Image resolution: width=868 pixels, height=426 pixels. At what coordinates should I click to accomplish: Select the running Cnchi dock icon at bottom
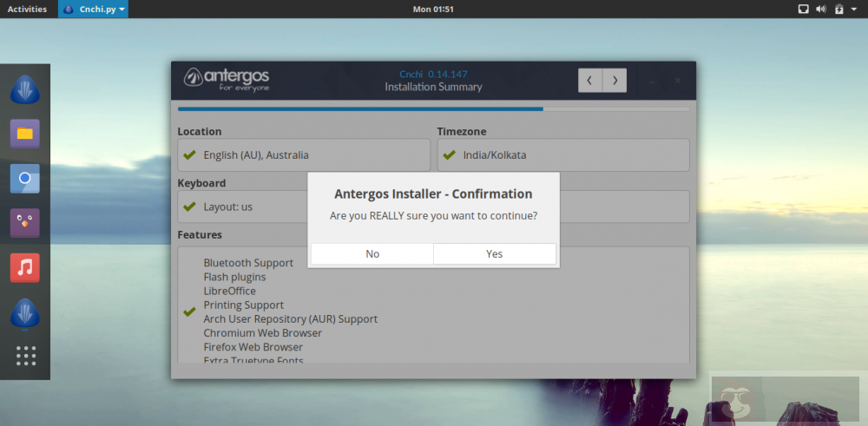[x=25, y=313]
